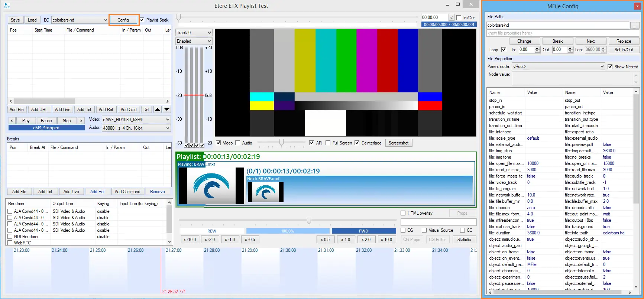Disable the Show Nested checkbox
The height and width of the screenshot is (299, 644).
610,67
